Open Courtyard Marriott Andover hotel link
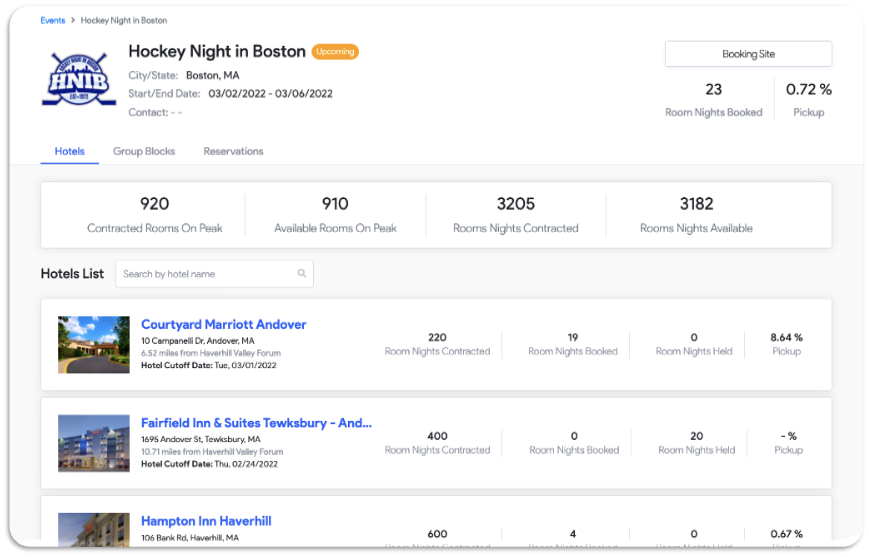This screenshot has height=557, width=869. tap(223, 324)
